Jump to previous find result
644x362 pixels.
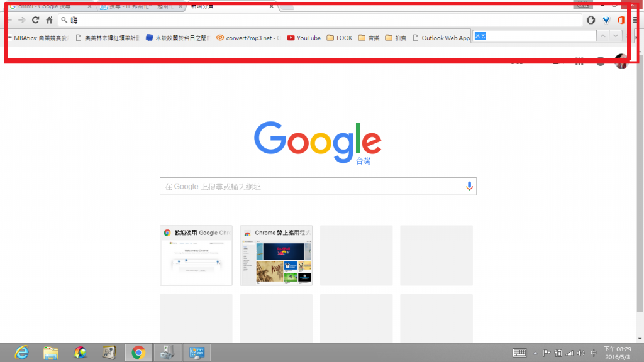[x=603, y=36]
